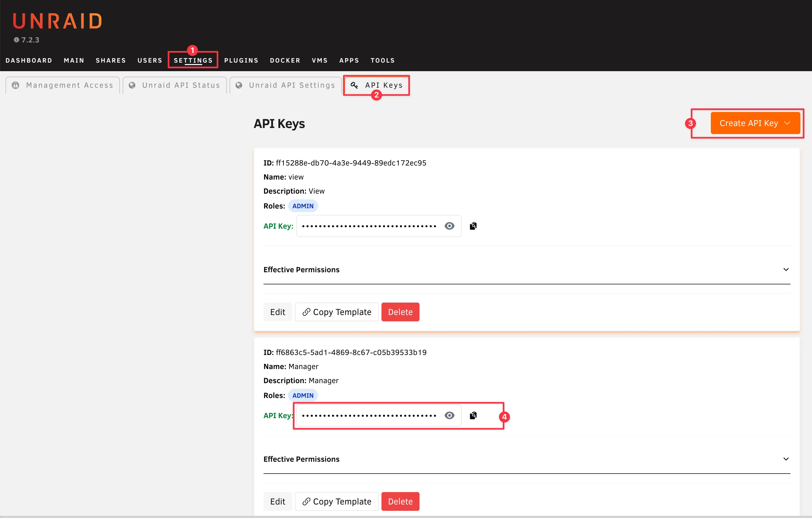Click the ADMIN role badge on view key
This screenshot has height=518, width=812.
click(303, 206)
